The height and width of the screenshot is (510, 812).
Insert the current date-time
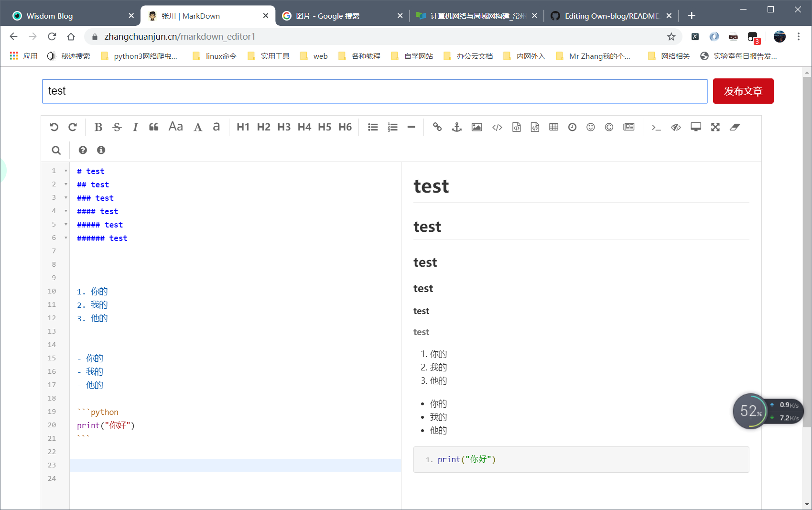coord(573,127)
